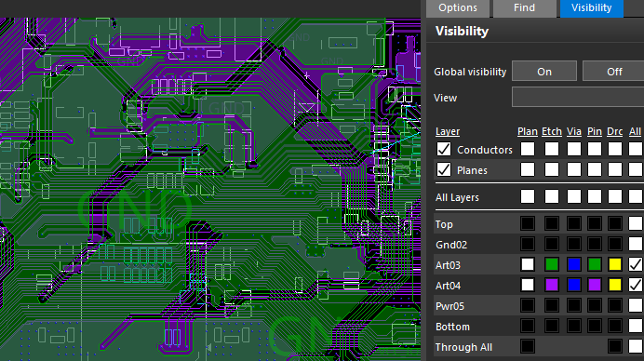The height and width of the screenshot is (361, 644).
Task: Turn global visibility On
Action: (x=544, y=72)
